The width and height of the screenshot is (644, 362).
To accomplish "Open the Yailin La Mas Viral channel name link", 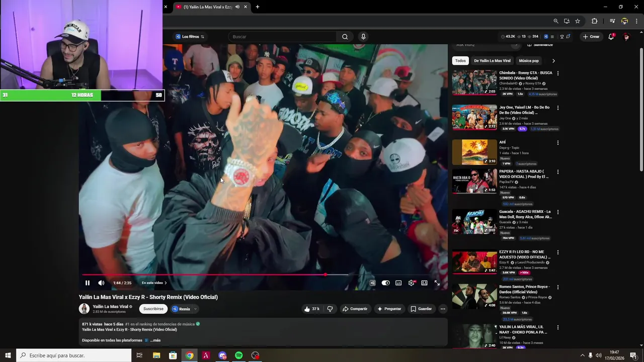I will coord(110,306).
